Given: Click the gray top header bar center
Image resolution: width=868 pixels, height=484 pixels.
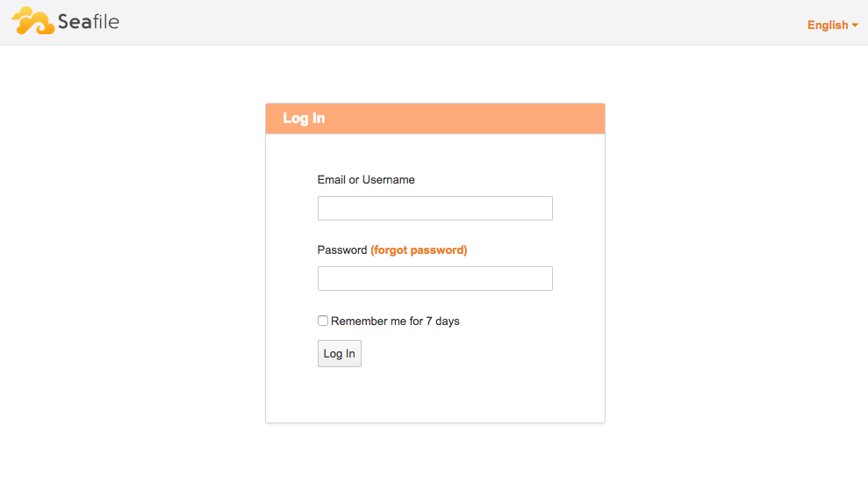Looking at the screenshot, I should 434,23.
